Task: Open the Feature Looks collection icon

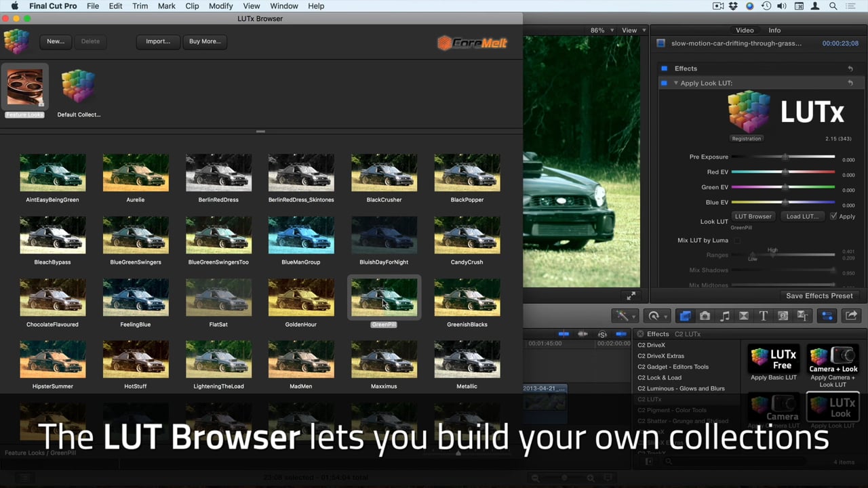Action: [25, 87]
